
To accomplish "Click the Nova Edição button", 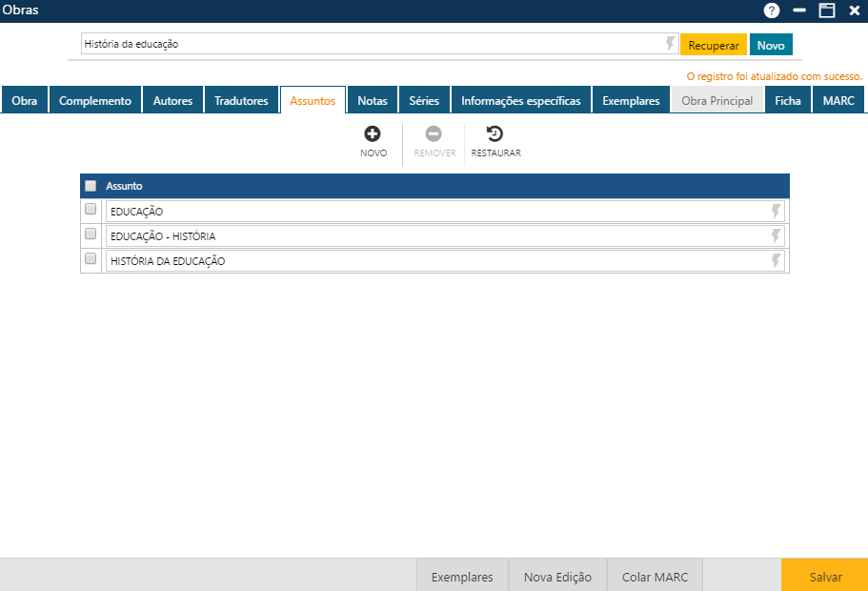I will [x=557, y=576].
